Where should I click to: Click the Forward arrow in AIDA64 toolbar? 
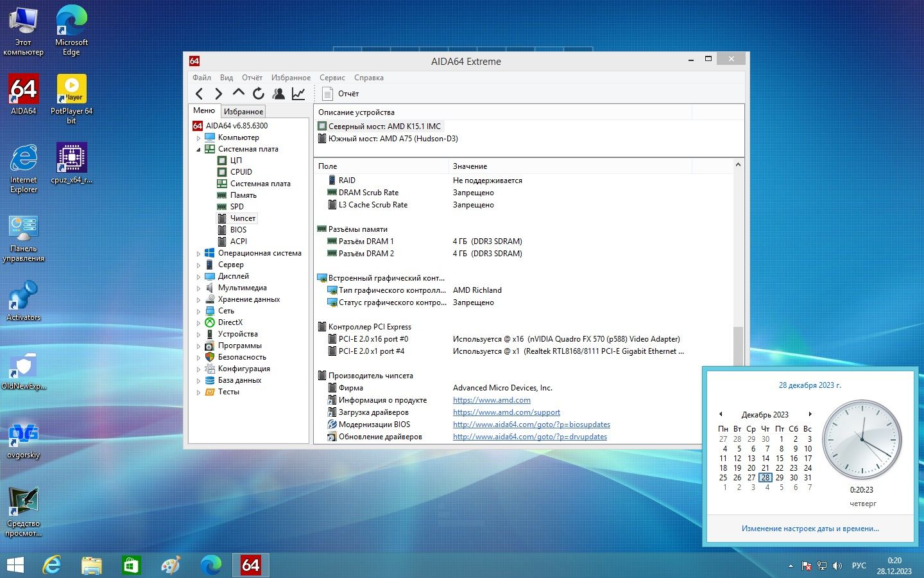[x=218, y=94]
